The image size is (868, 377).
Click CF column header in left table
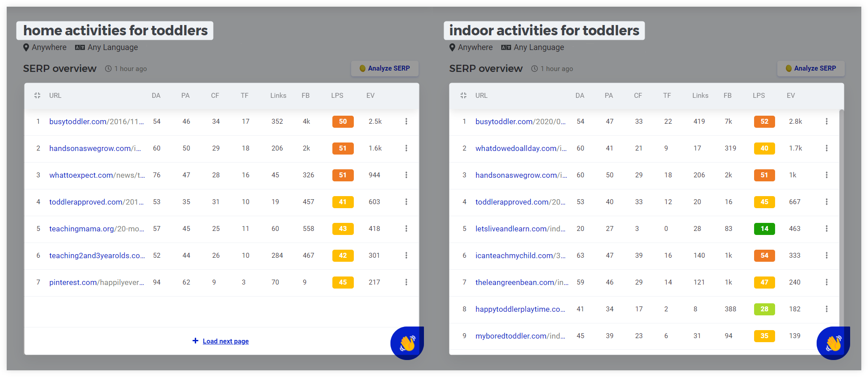tap(215, 96)
